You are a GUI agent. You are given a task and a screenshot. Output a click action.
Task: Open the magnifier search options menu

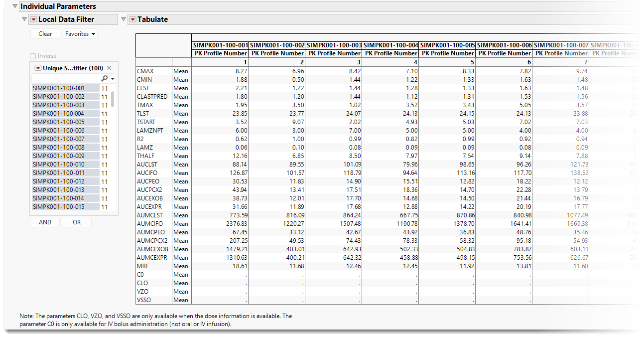(108, 79)
